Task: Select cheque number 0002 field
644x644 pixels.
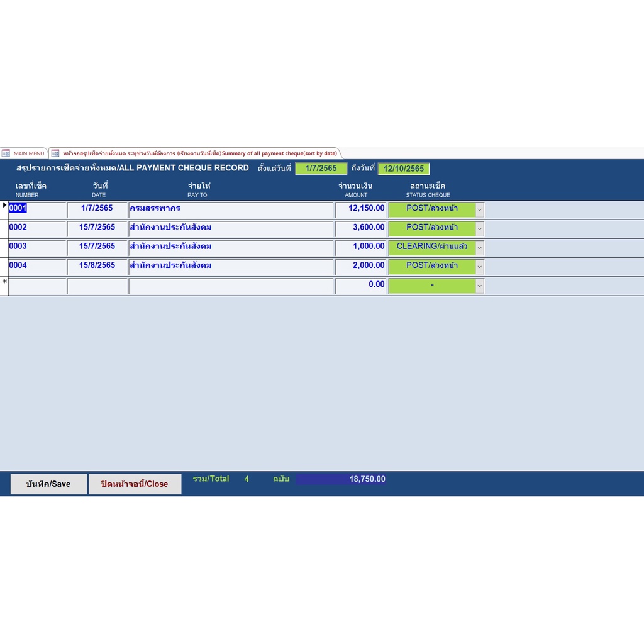Action: click(37, 228)
